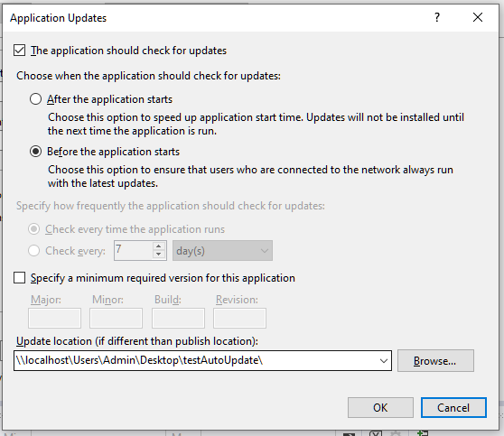
Task: Open the day(s) unit dropdown
Action: click(x=222, y=251)
